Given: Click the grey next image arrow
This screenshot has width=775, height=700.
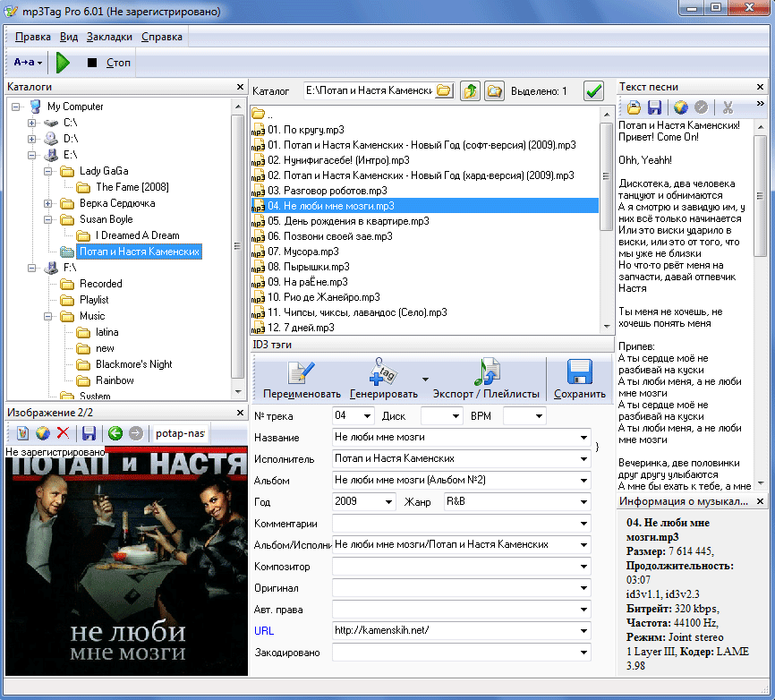Looking at the screenshot, I should pos(135,433).
